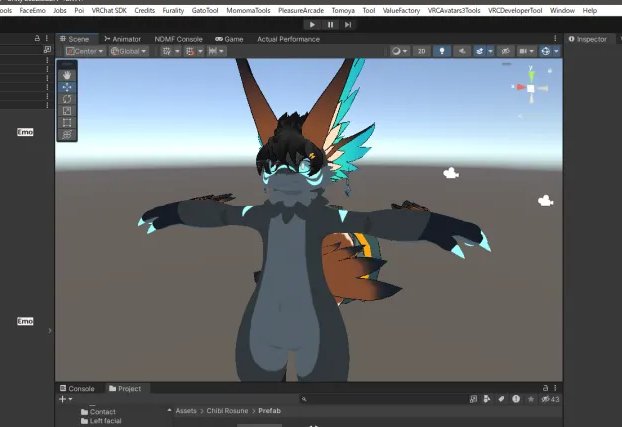Open the Help menu
The height and width of the screenshot is (427, 622).
click(x=589, y=10)
